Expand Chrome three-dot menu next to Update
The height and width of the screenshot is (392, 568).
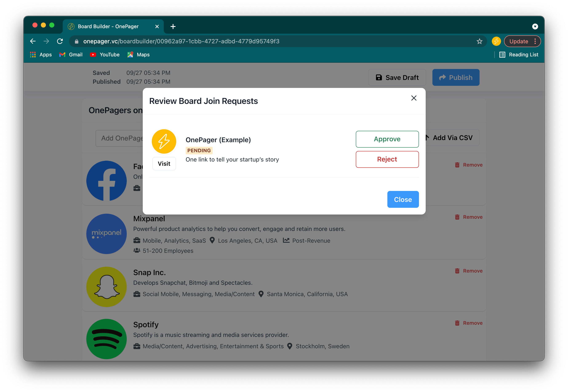tap(535, 41)
